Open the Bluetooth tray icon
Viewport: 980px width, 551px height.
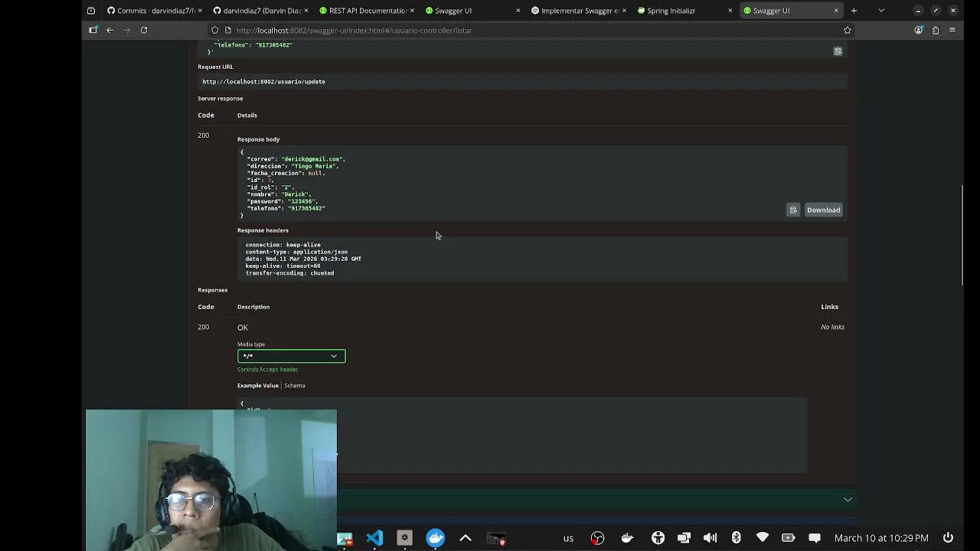click(x=736, y=538)
